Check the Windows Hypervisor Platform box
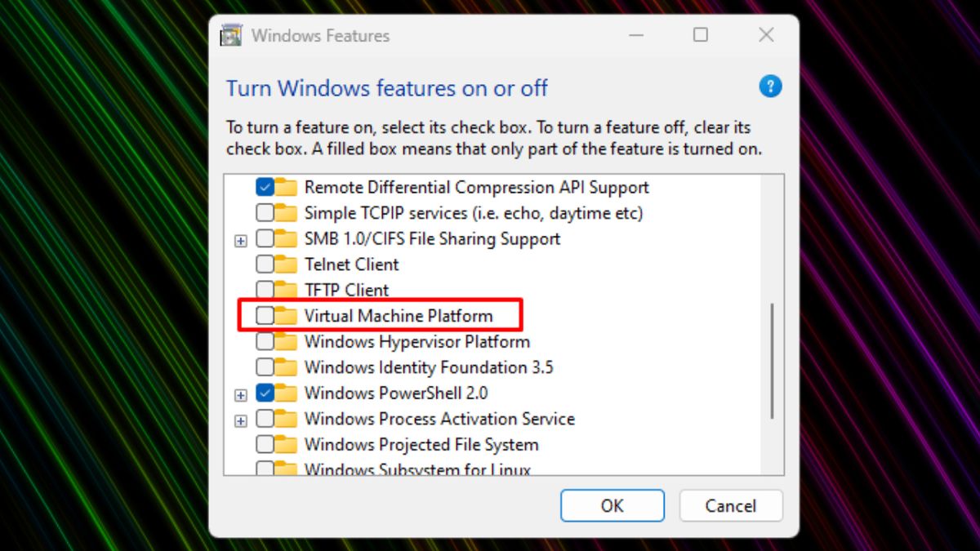 point(265,341)
